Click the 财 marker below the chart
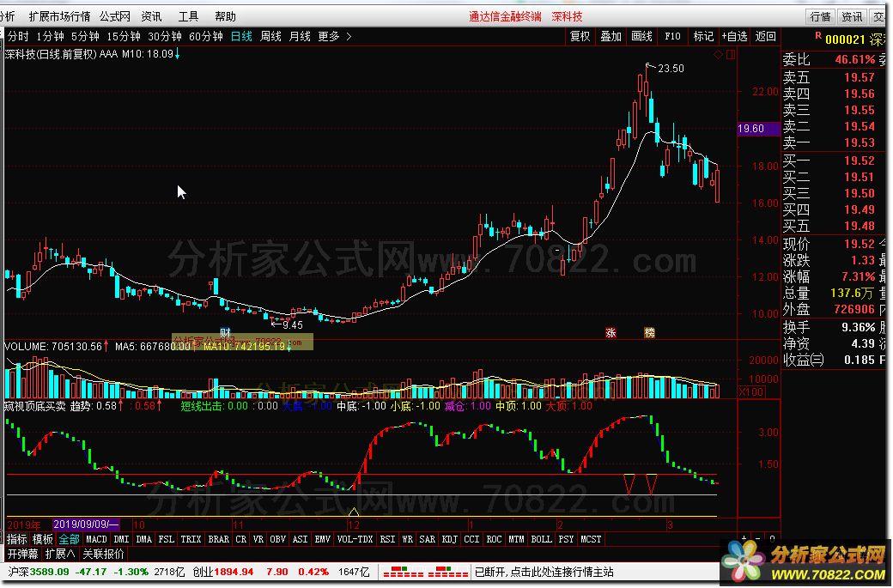The width and height of the screenshot is (893, 588). pos(226,332)
